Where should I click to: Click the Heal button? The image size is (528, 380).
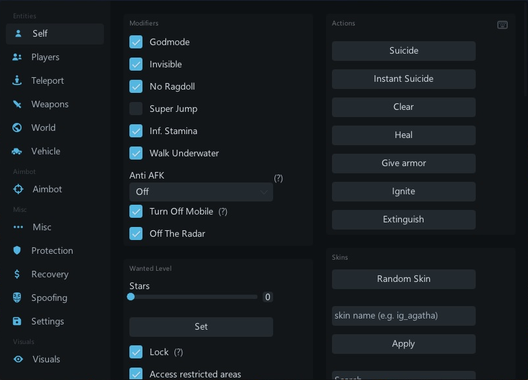click(x=404, y=135)
